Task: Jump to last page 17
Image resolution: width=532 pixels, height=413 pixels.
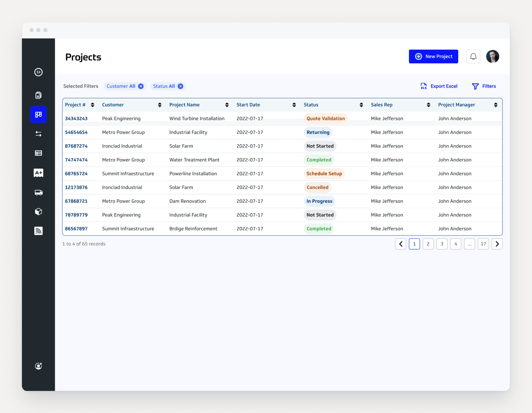Action: 483,244
